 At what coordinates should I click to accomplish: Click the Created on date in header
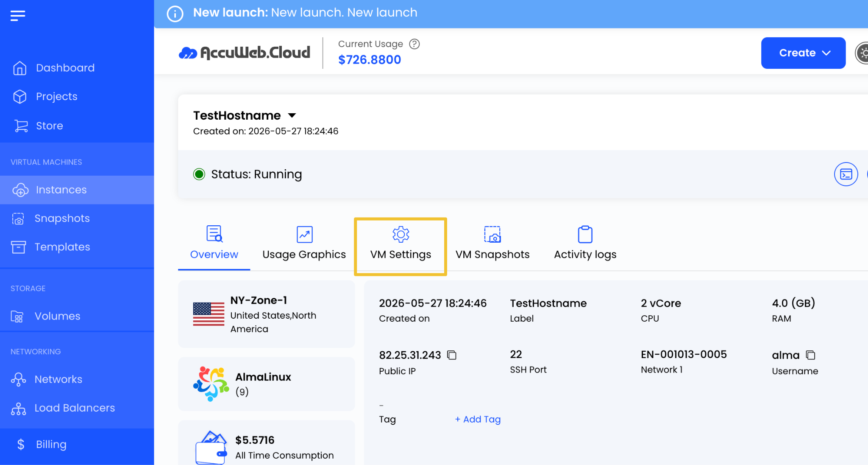265,132
